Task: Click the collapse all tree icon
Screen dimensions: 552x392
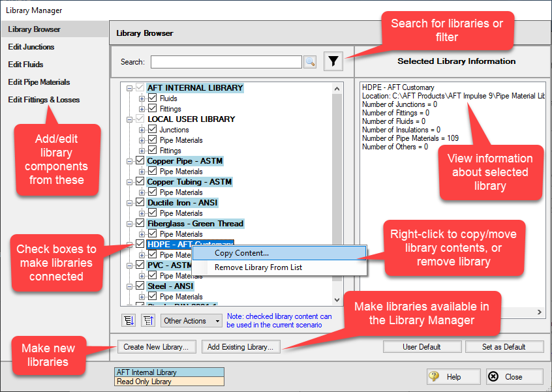Action: click(147, 320)
